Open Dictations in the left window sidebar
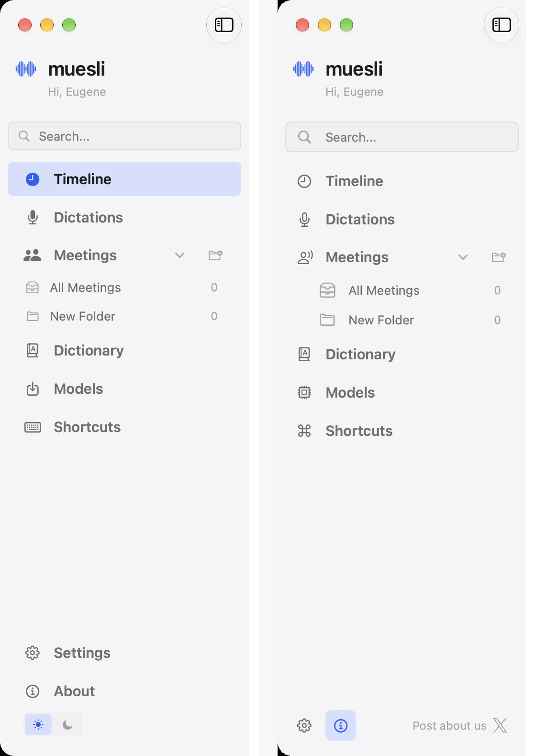This screenshot has width=536, height=756. tap(124, 217)
